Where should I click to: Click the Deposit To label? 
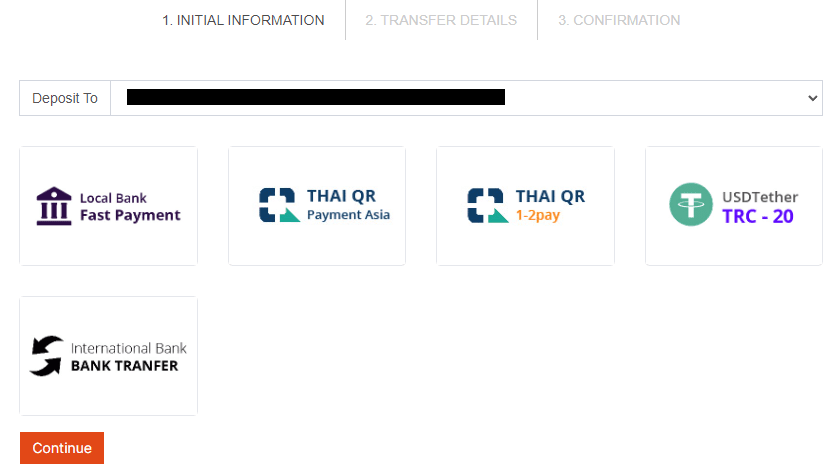(65, 98)
